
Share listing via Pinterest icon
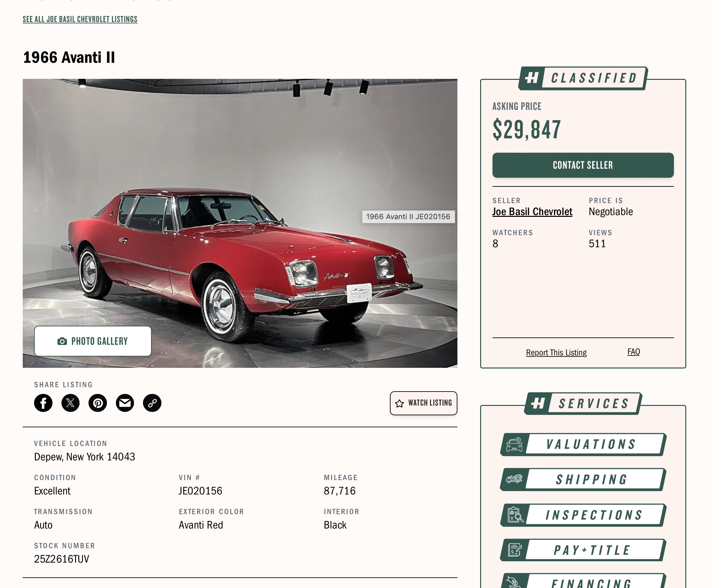point(98,403)
